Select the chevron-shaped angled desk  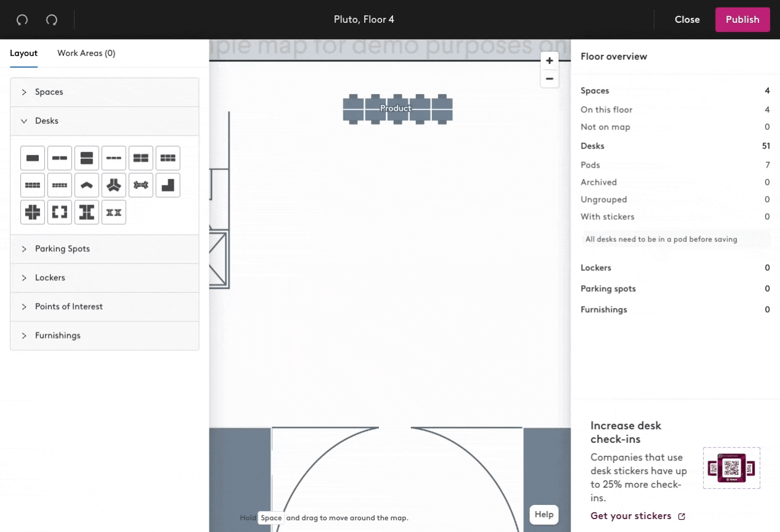tap(87, 185)
